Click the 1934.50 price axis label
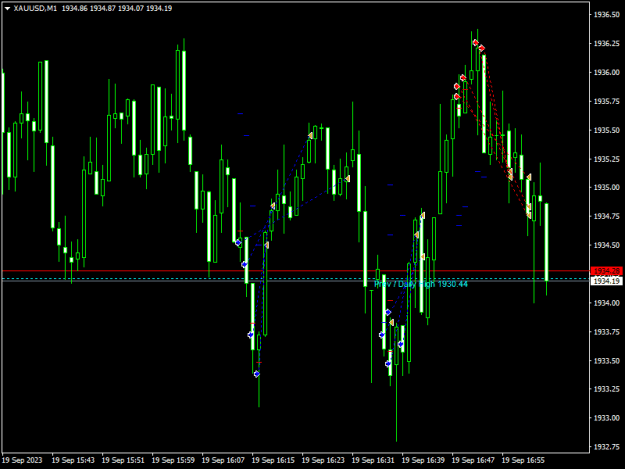Viewport: 625px width, 469px height. click(607, 245)
